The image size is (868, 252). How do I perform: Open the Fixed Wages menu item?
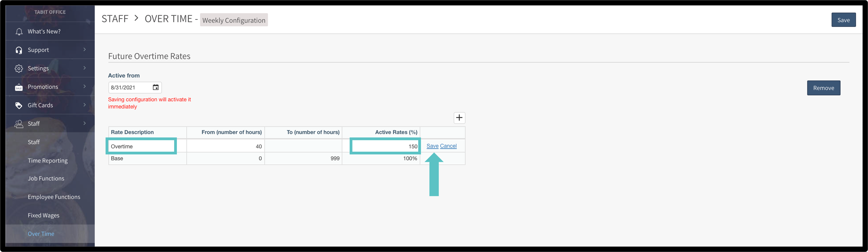(x=43, y=215)
